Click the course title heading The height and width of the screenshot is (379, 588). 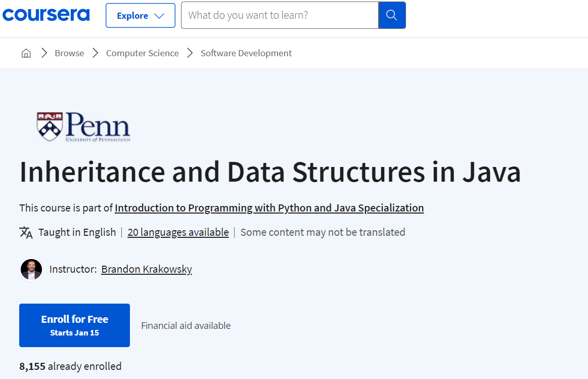point(270,172)
